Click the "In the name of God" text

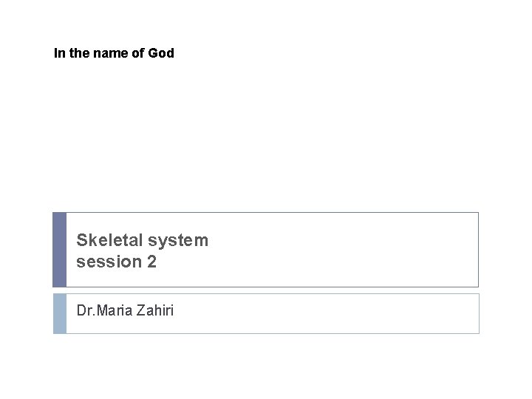tap(114, 53)
